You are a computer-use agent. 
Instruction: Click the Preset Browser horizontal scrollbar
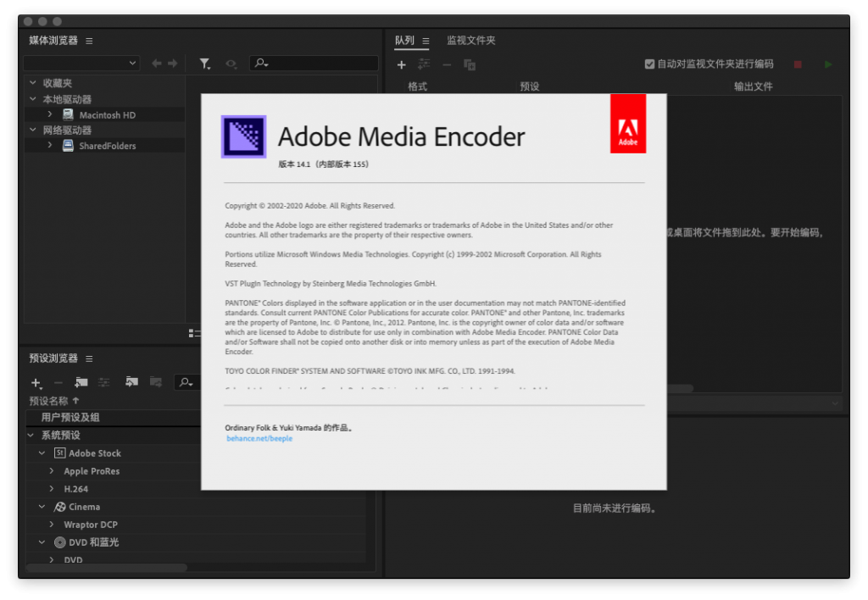pyautogui.click(x=107, y=567)
